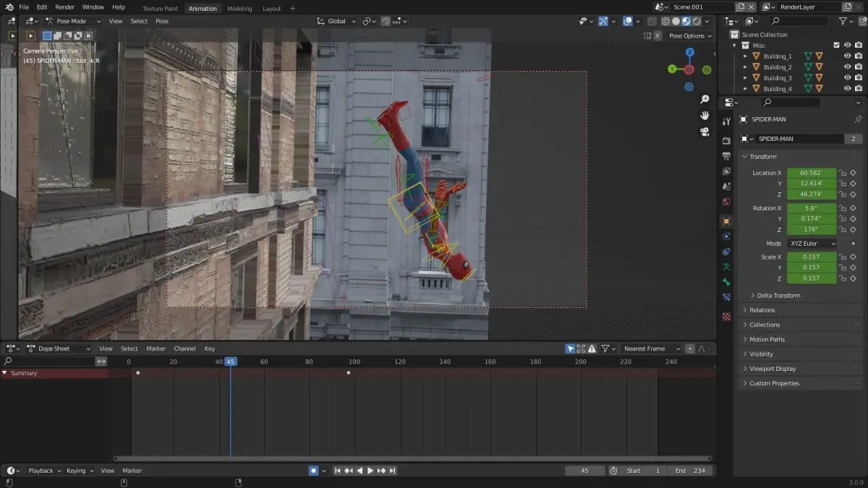
Task: Open the Render menu
Action: [x=65, y=7]
